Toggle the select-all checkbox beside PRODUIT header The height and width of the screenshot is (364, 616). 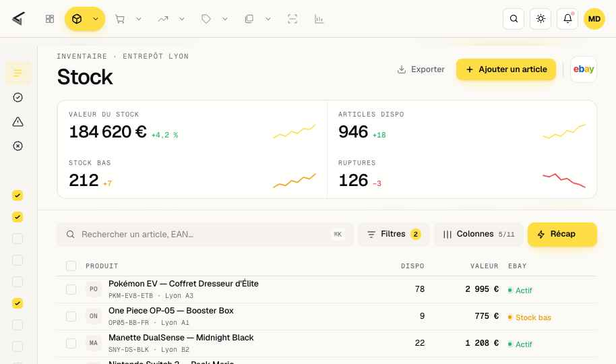tap(71, 266)
